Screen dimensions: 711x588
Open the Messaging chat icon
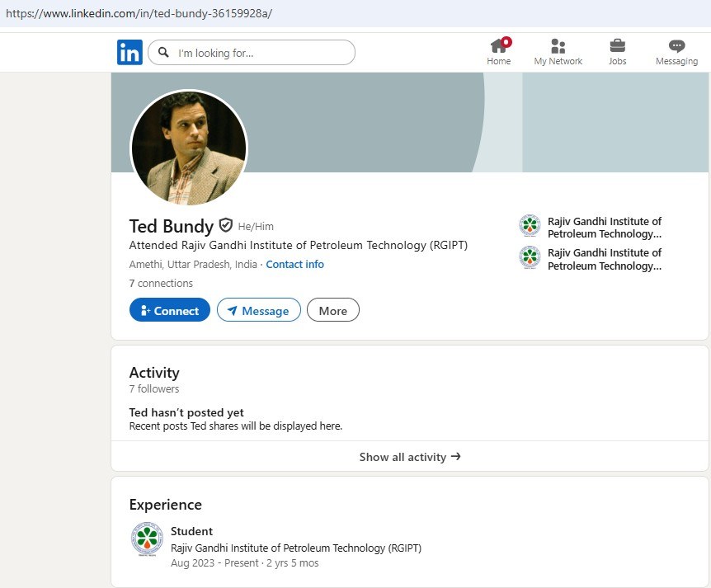click(x=676, y=46)
